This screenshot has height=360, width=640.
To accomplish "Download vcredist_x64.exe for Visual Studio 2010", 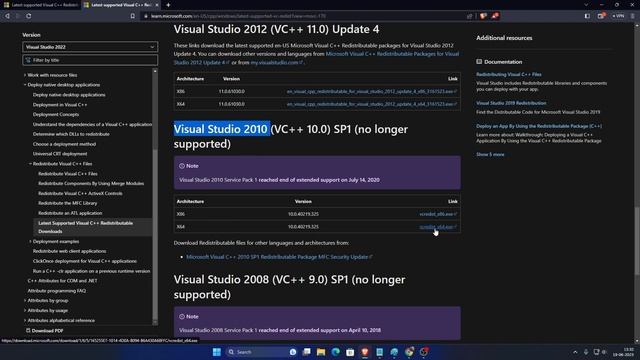I will pyautogui.click(x=438, y=227).
